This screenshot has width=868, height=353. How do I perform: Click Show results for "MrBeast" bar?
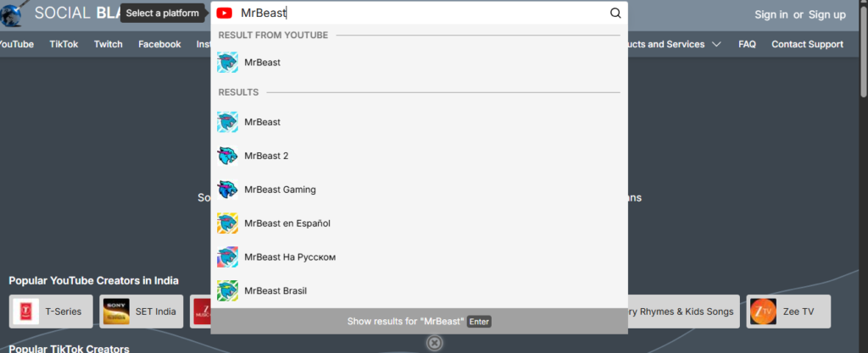pos(419,322)
